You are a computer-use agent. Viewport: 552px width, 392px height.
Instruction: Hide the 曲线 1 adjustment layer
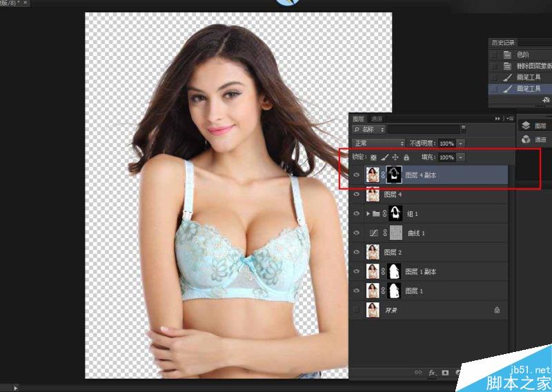357,233
